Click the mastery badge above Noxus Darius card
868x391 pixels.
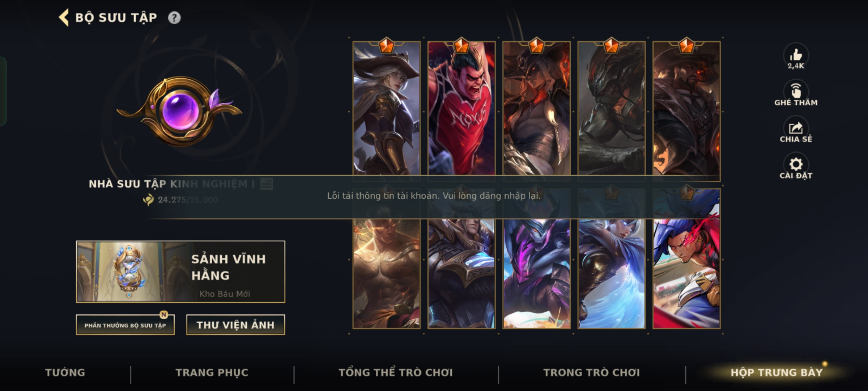pos(461,46)
